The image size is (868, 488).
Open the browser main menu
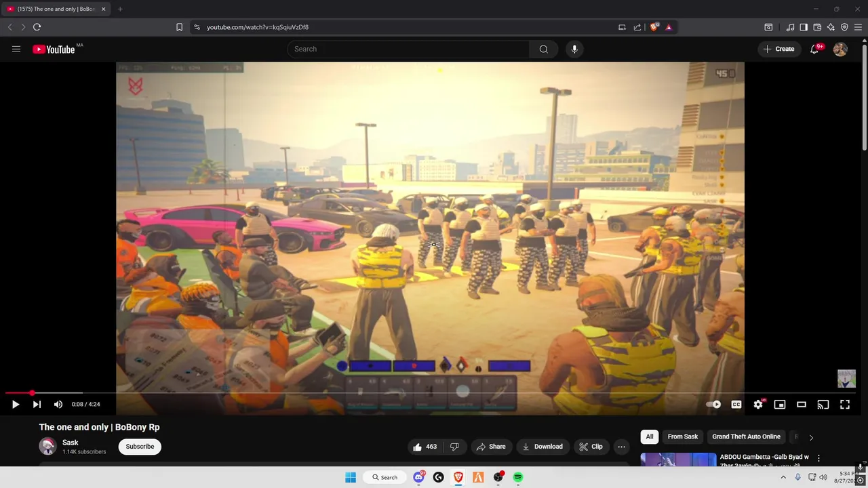point(858,27)
